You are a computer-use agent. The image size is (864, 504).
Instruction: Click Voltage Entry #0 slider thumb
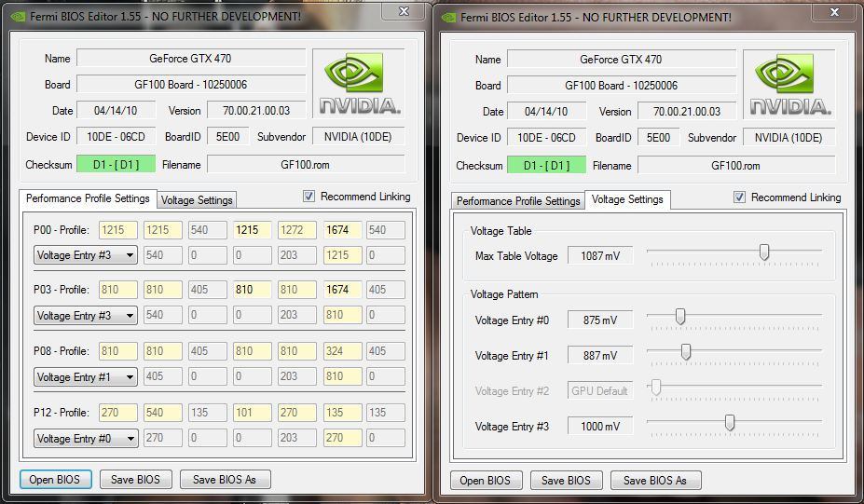coord(680,317)
